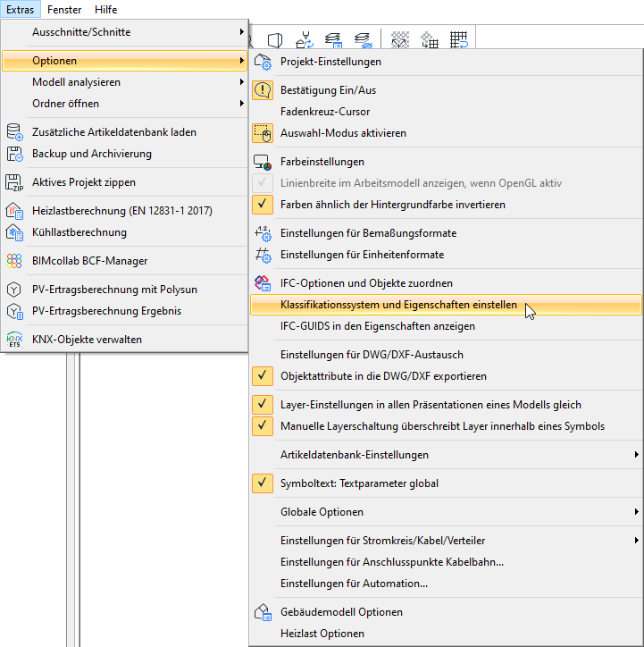The image size is (644, 647).
Task: Choose Zusätzliche Artikeldatenbank laden entry
Action: [124, 132]
